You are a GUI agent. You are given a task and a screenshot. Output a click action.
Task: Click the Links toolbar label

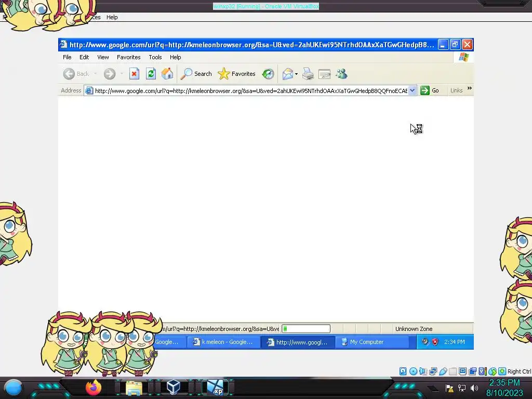tap(456, 90)
